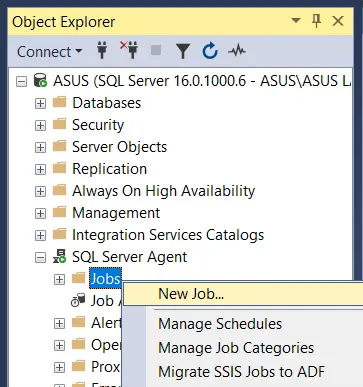The image size is (363, 387).
Task: Open the Activity Monitor pulse icon
Action: [237, 51]
